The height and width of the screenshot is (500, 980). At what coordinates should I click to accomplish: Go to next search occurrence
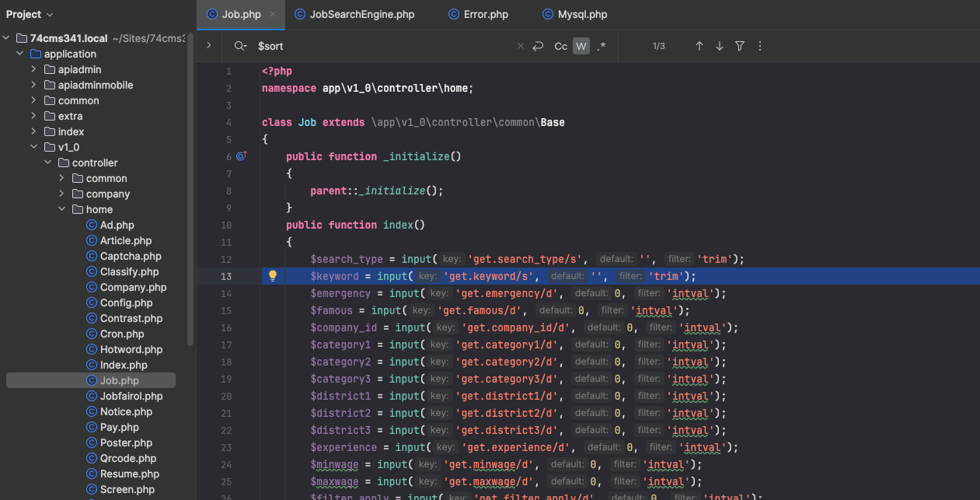[720, 47]
